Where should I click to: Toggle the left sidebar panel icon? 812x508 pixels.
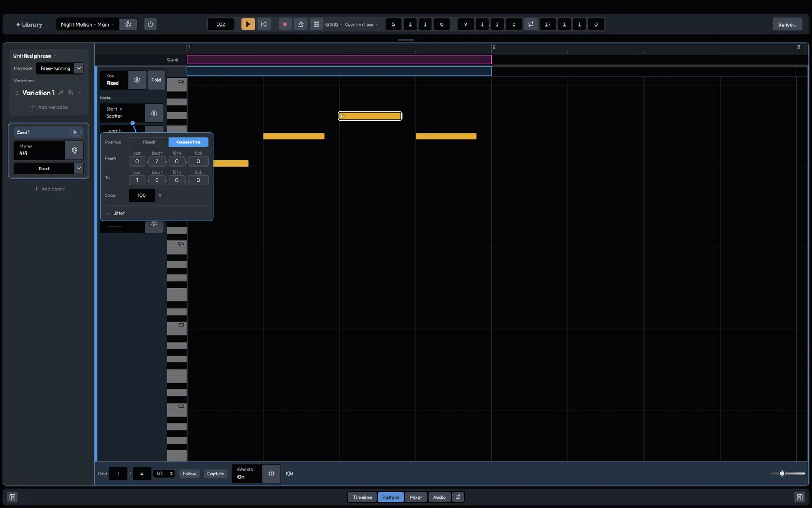point(12,497)
